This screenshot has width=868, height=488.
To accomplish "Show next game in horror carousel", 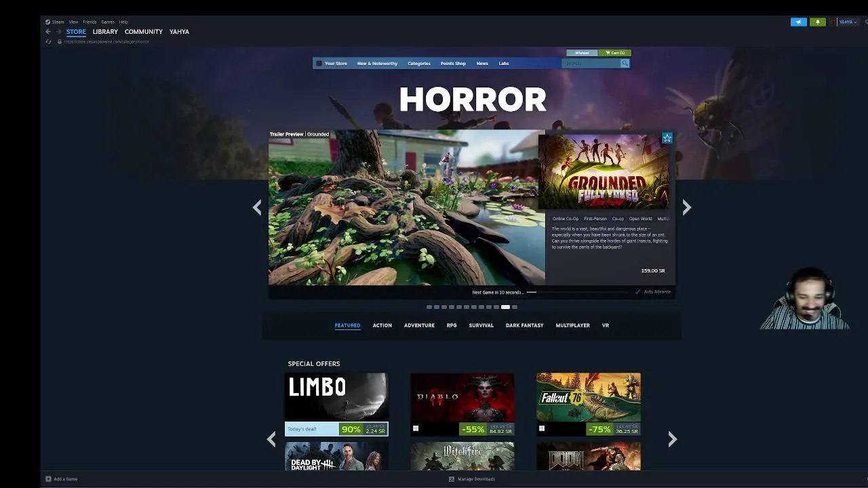I will [686, 207].
